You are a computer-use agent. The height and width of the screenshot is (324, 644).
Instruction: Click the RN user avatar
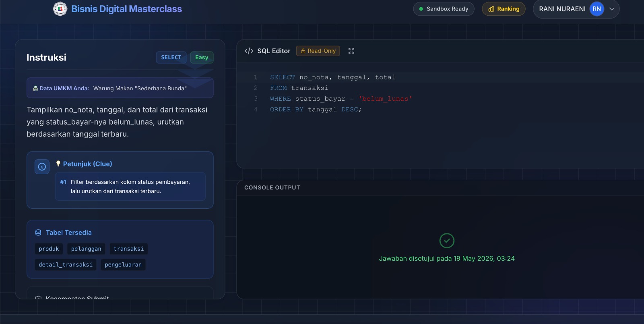click(x=597, y=9)
